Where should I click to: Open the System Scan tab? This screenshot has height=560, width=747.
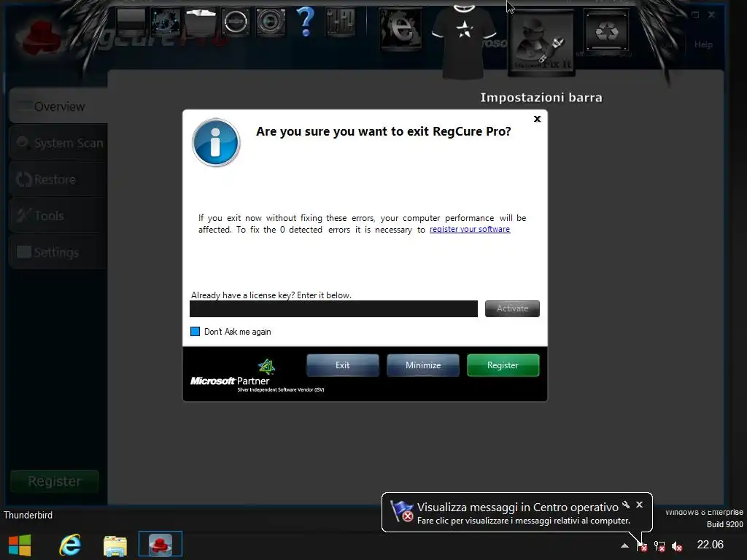tap(58, 142)
